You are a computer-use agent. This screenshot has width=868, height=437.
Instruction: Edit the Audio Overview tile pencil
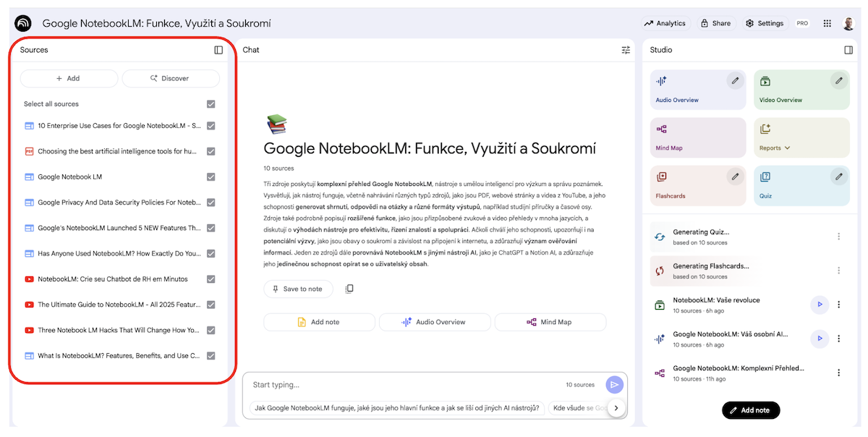click(x=735, y=80)
